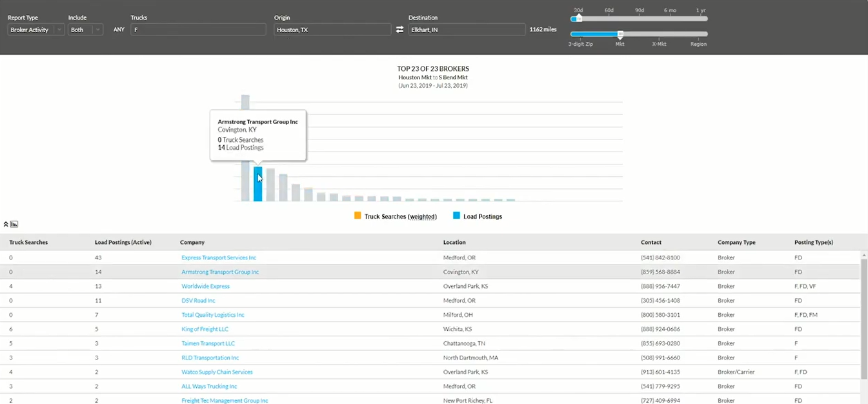The image size is (868, 404).
Task: Click inside the Origin field
Action: tap(331, 29)
